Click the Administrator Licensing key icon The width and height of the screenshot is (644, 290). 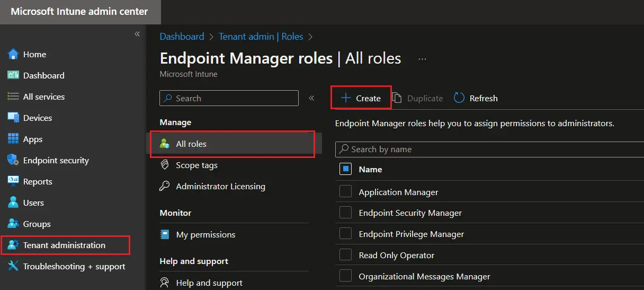click(x=165, y=186)
